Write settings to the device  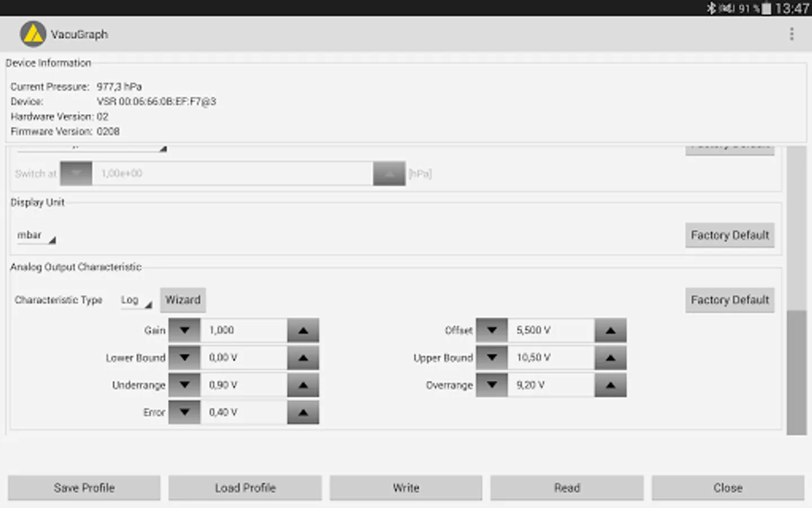[x=405, y=488]
